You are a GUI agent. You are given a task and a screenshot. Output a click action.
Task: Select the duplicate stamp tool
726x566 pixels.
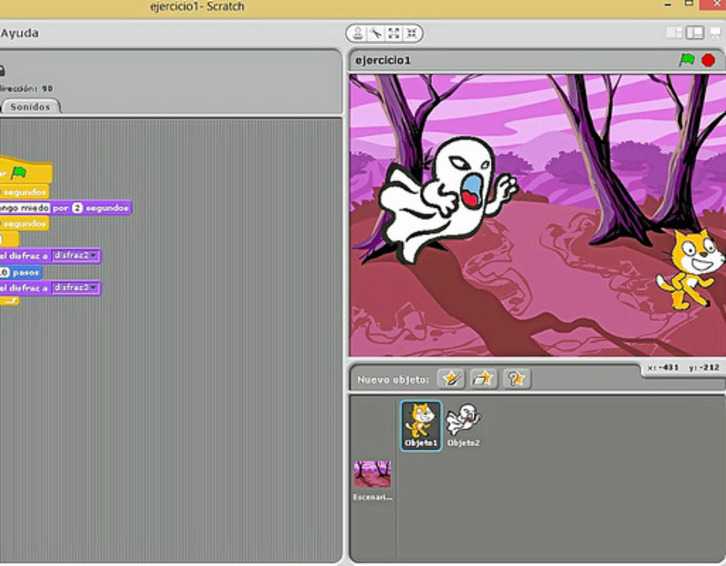click(358, 33)
